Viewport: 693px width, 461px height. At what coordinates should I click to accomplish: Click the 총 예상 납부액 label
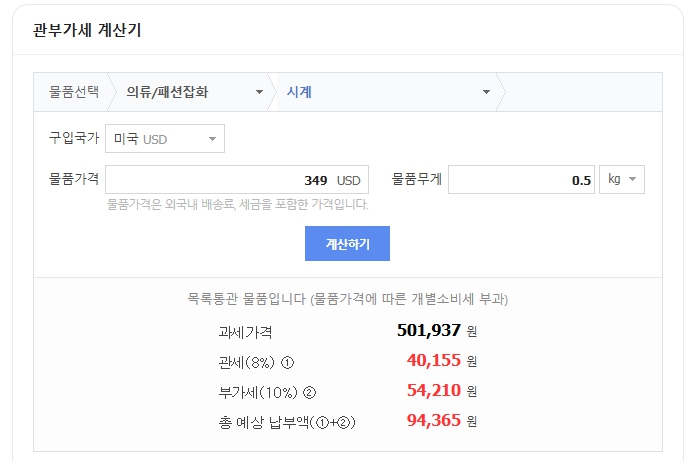pos(287,421)
